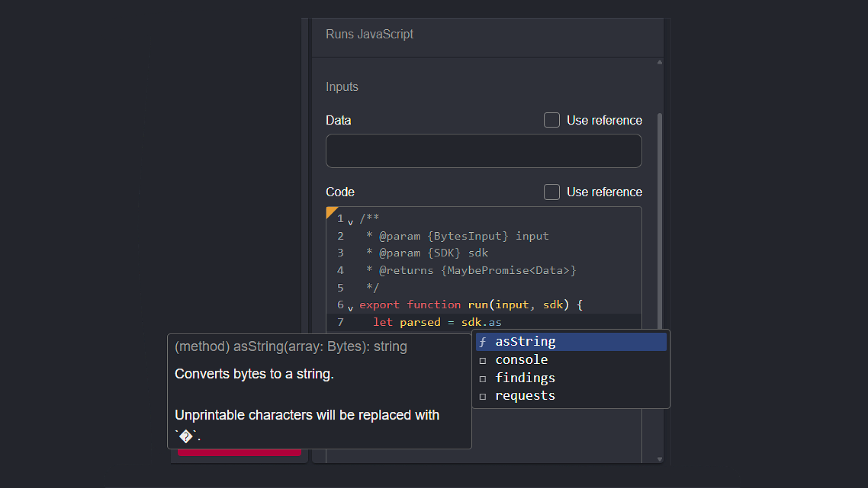This screenshot has height=488, width=868.
Task: Enable Use reference for the Data input
Action: click(x=552, y=120)
